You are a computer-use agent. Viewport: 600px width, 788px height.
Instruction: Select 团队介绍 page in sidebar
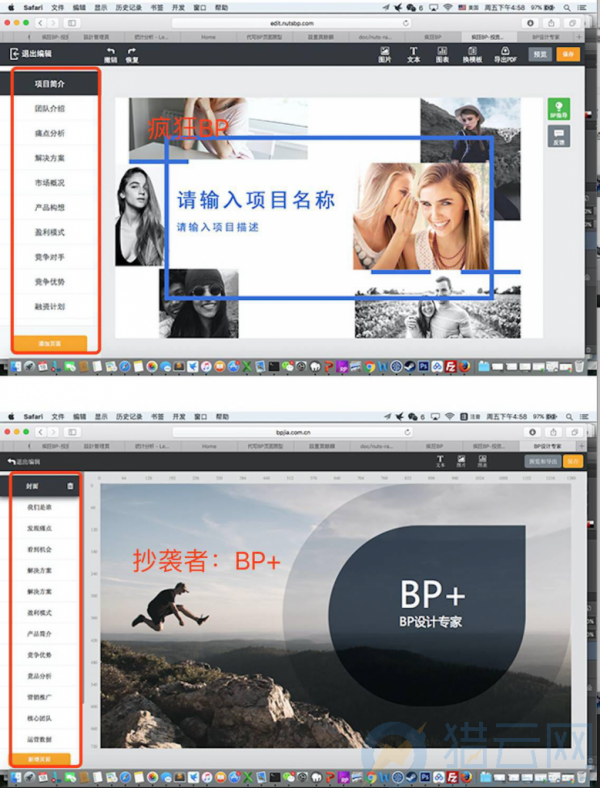[50, 108]
